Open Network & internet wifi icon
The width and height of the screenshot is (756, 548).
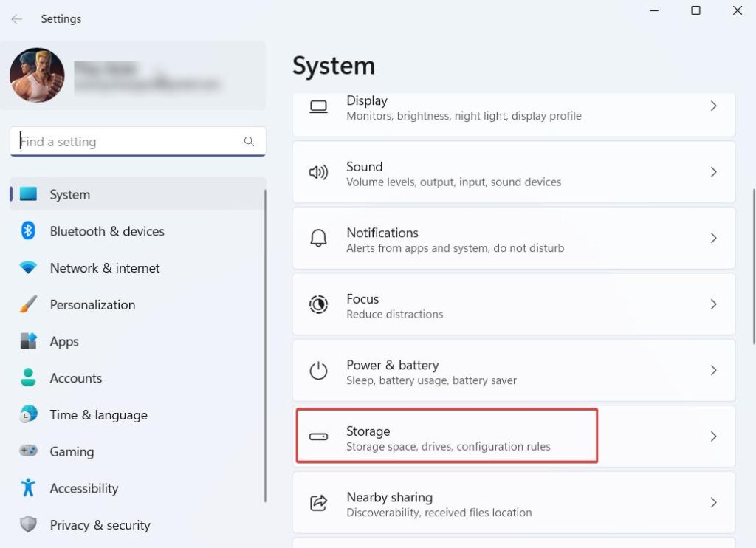pos(28,267)
